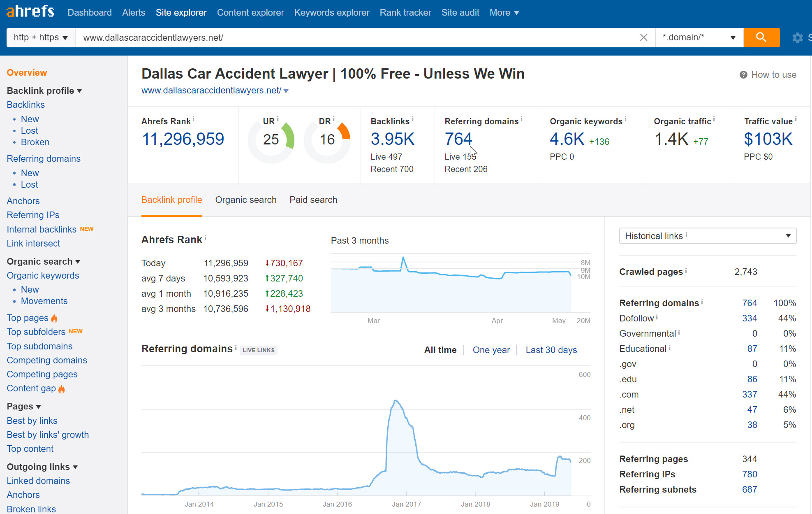Select the Backlink profile tab

[x=172, y=200]
